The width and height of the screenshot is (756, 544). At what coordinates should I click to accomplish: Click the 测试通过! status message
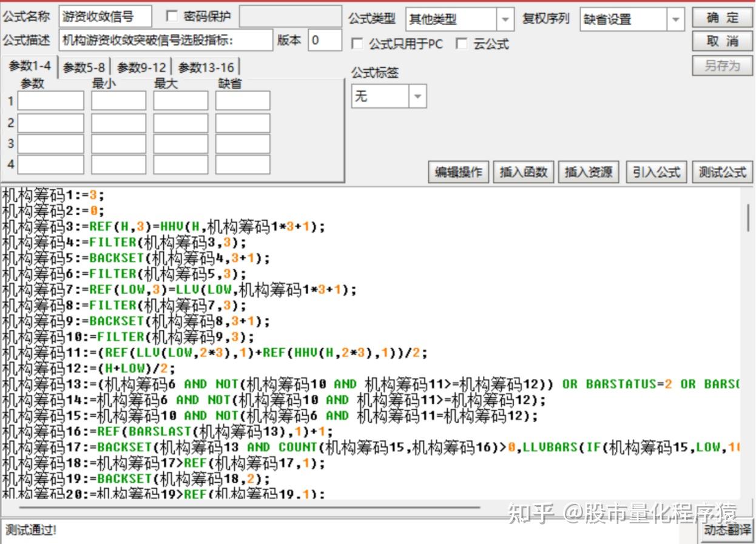click(31, 531)
